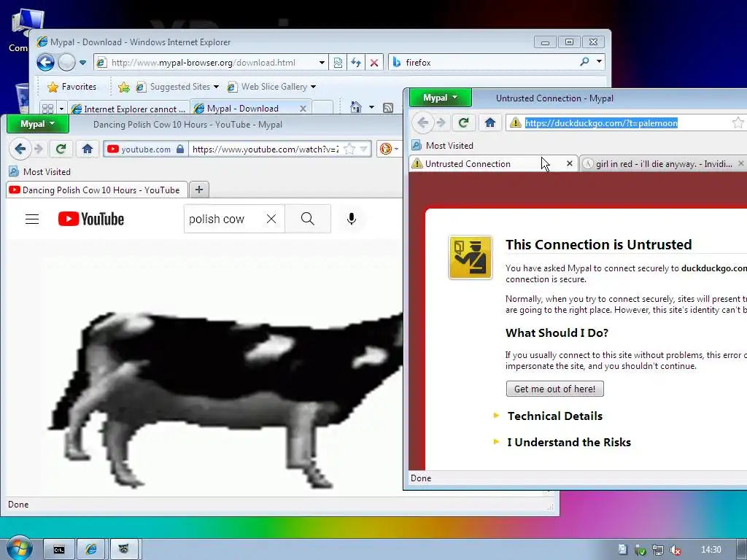747x560 pixels.
Task: Click search magnifier icon in Internet Explorer
Action: [584, 62]
